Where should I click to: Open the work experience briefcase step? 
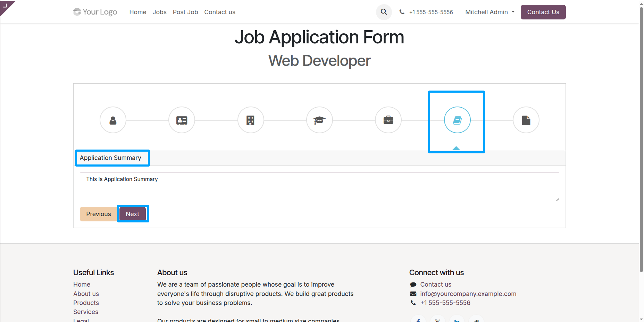point(388,120)
